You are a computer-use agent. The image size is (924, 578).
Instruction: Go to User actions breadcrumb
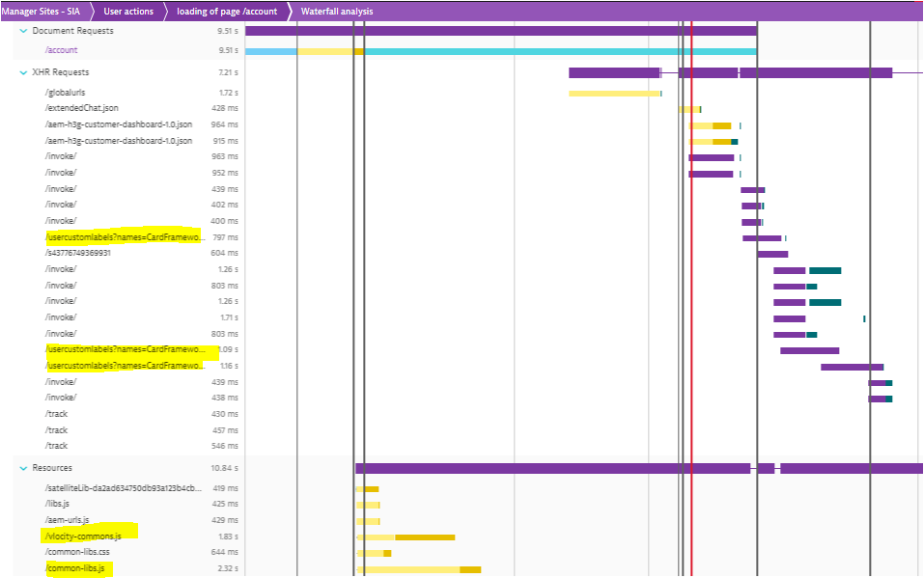point(128,12)
